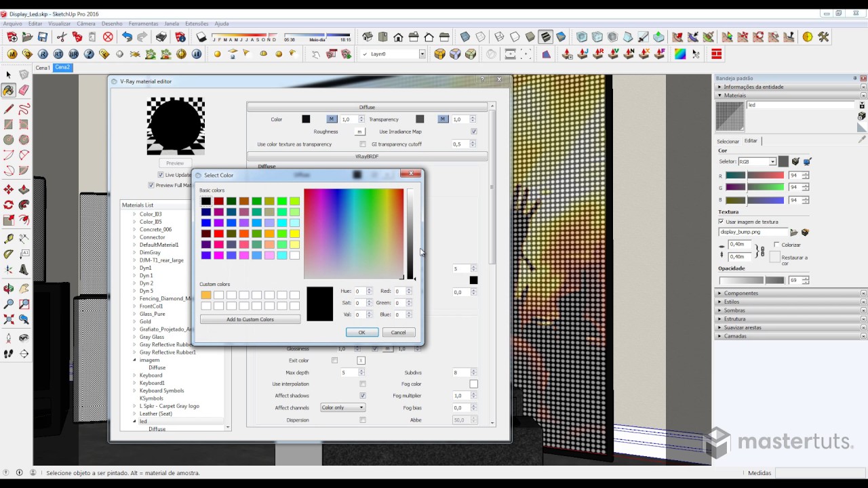Viewport: 868px width, 488px height.
Task: Expand the Sombras panel
Action: tap(734, 310)
